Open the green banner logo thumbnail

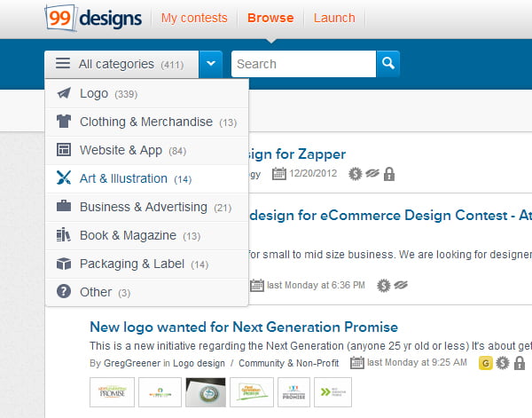coord(252,392)
